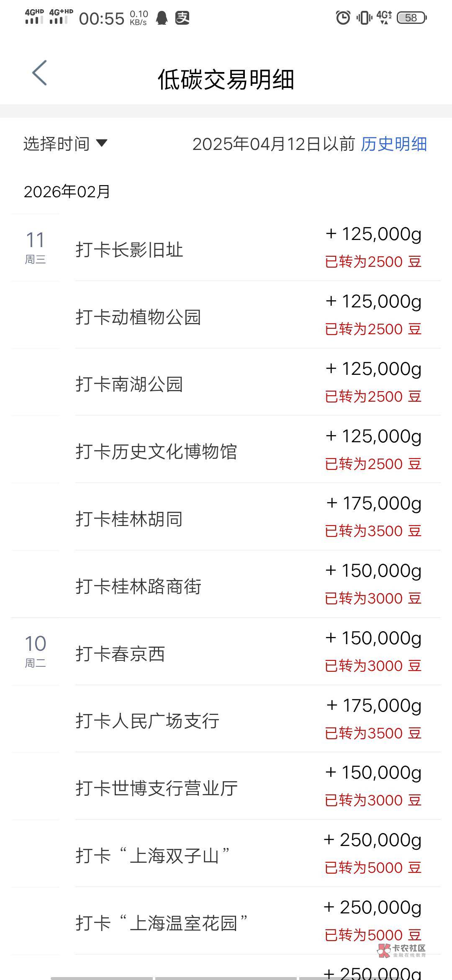The image size is (452, 980).
Task: Open the 选择时间 dropdown
Action: [65, 144]
